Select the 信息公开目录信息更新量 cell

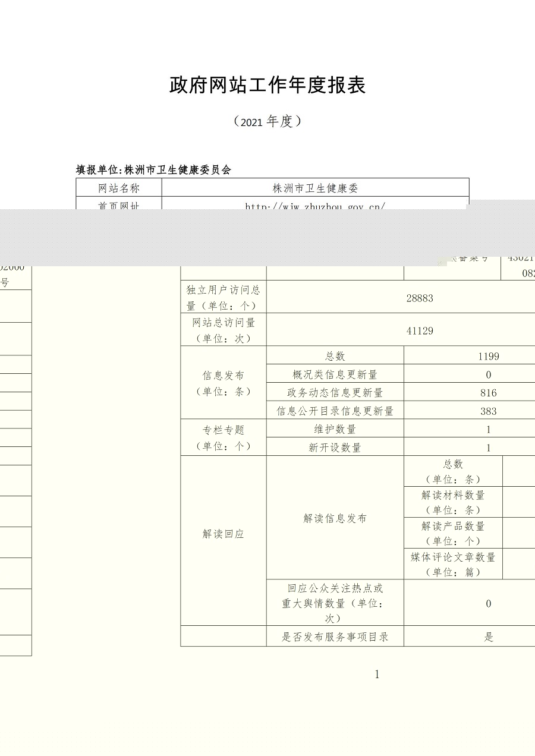point(335,411)
